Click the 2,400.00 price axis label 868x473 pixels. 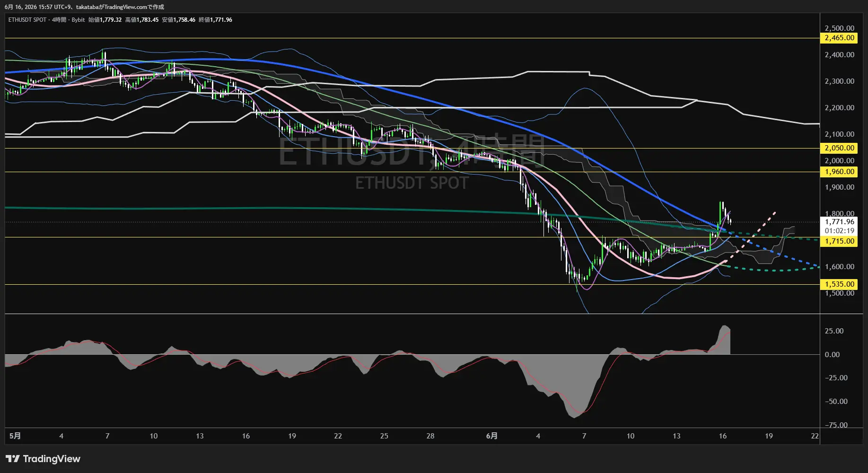(839, 55)
